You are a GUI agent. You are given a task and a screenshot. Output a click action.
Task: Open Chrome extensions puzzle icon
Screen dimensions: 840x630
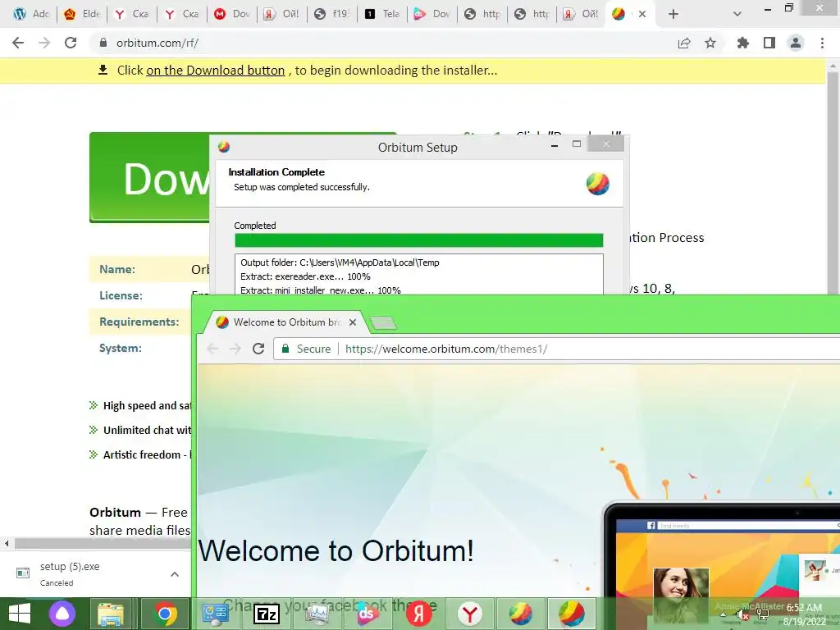[x=743, y=43]
